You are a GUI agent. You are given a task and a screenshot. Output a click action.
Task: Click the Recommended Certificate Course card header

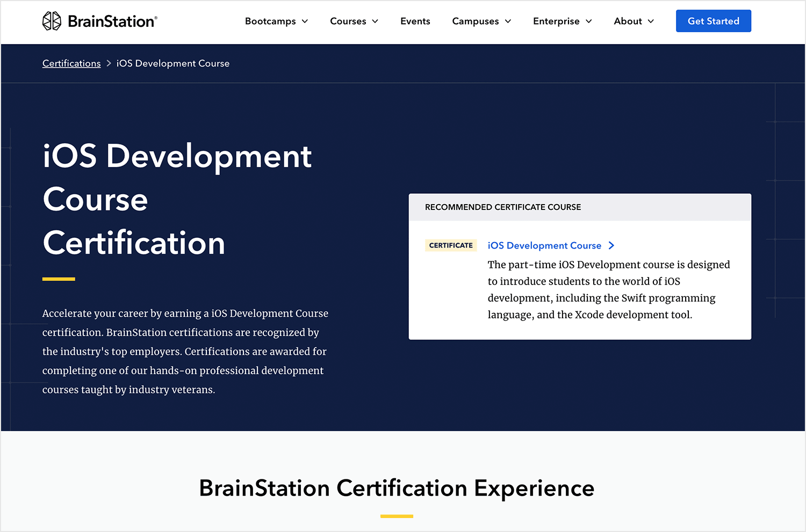503,207
